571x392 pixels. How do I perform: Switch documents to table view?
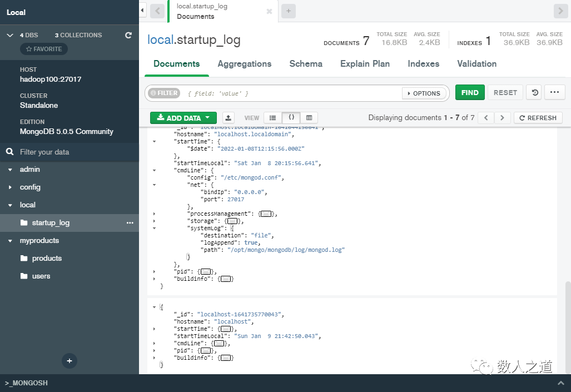click(x=309, y=117)
